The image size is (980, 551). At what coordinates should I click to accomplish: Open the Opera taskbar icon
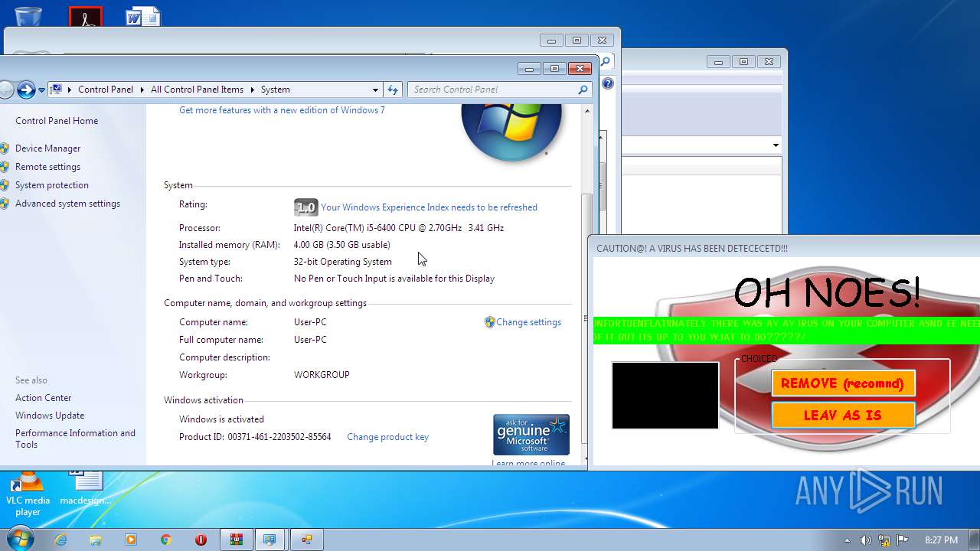(x=201, y=540)
